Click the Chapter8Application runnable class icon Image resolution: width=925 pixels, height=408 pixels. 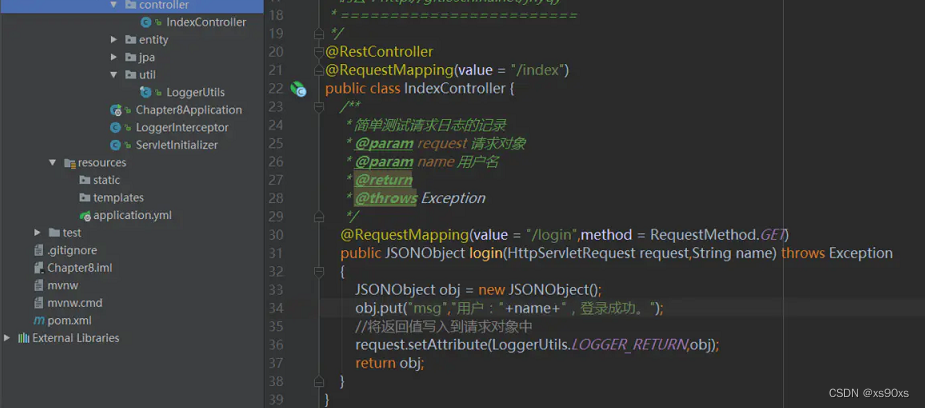(x=116, y=110)
